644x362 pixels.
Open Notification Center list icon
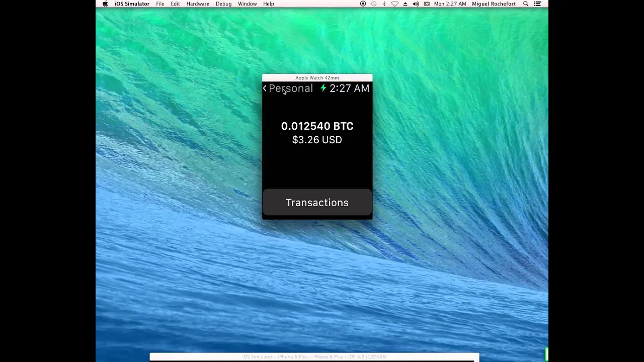point(537,4)
